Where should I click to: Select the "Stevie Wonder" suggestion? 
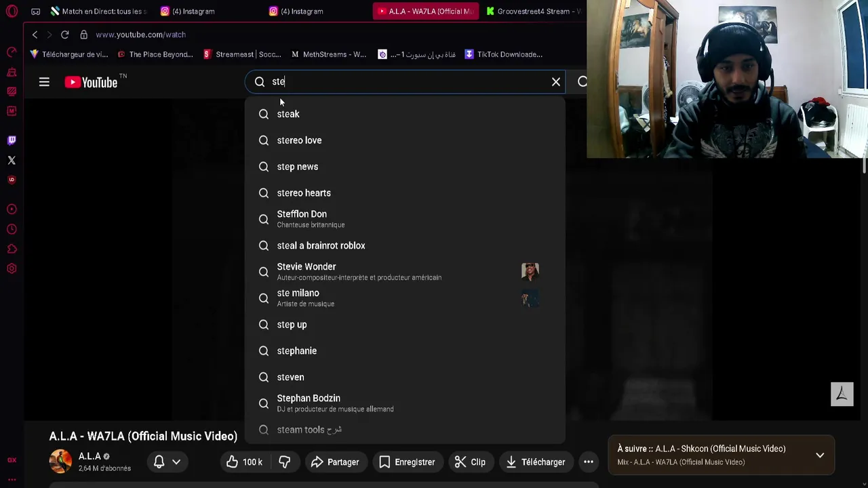tap(405, 272)
